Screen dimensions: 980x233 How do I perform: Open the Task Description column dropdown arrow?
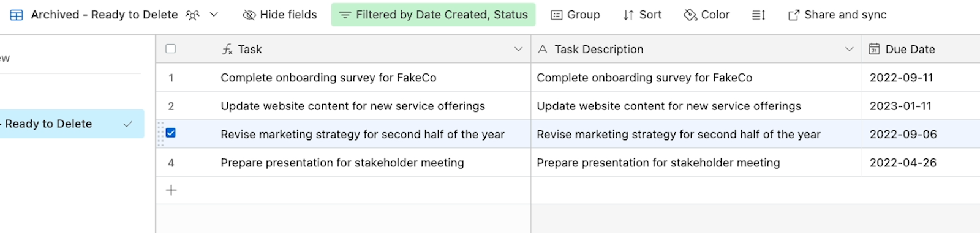849,49
